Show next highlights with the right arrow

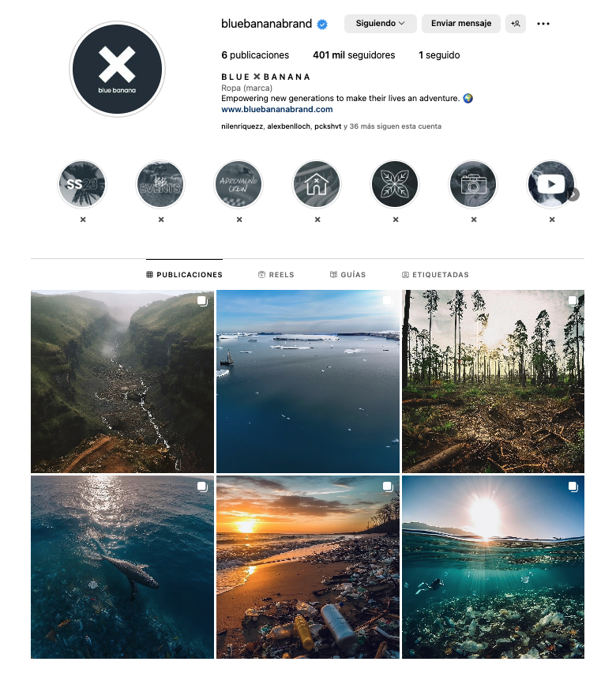573,194
